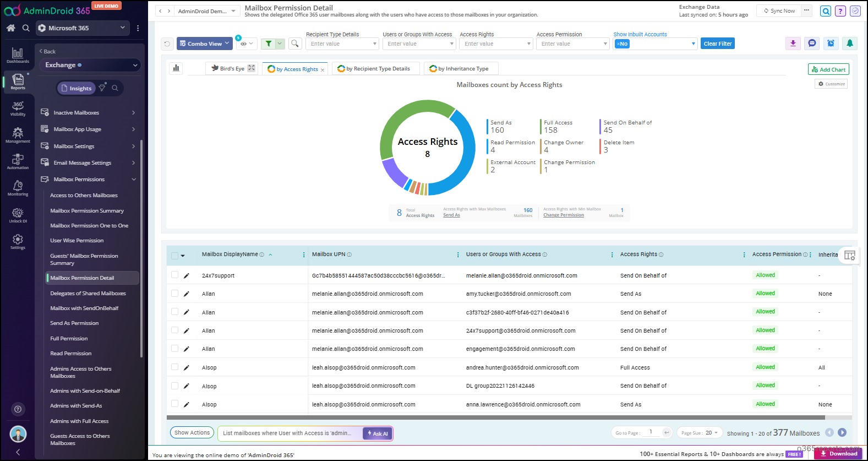The height and width of the screenshot is (461, 868).
Task: Expand the Microsoft 365 service dropdown
Action: (83, 28)
